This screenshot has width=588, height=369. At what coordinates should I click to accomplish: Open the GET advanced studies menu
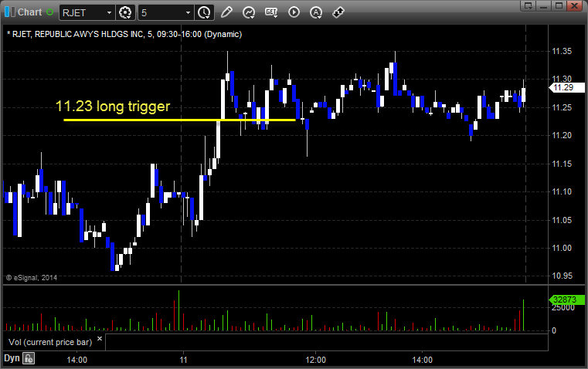pyautogui.click(x=271, y=12)
